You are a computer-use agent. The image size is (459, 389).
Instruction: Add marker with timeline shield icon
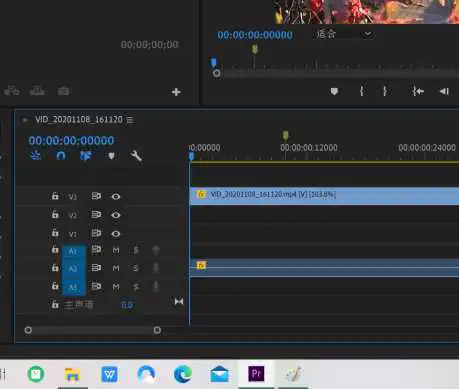pyautogui.click(x=111, y=156)
